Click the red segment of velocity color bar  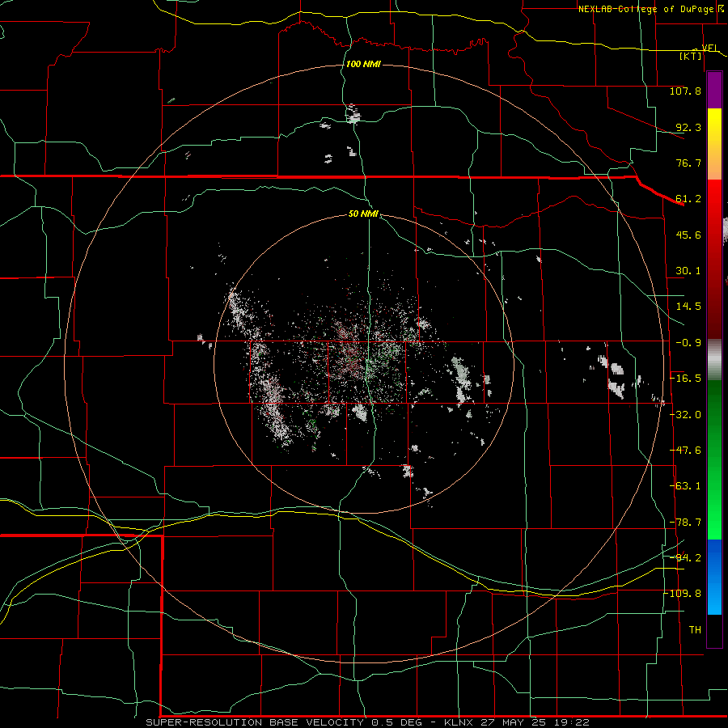coord(714,259)
